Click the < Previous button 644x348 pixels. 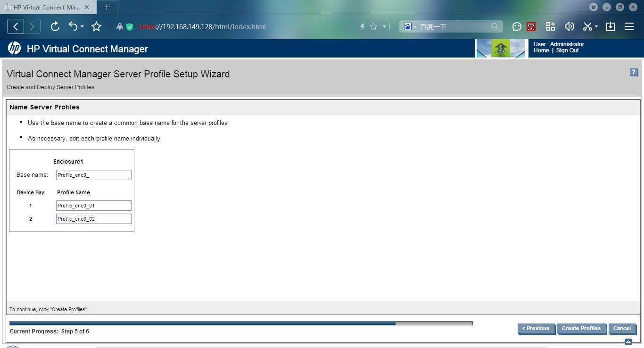coord(536,329)
